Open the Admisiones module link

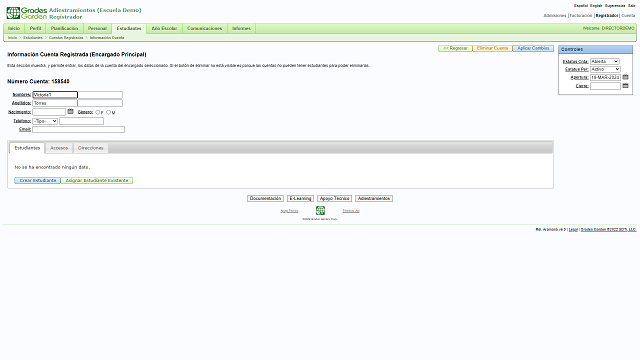(x=555, y=16)
